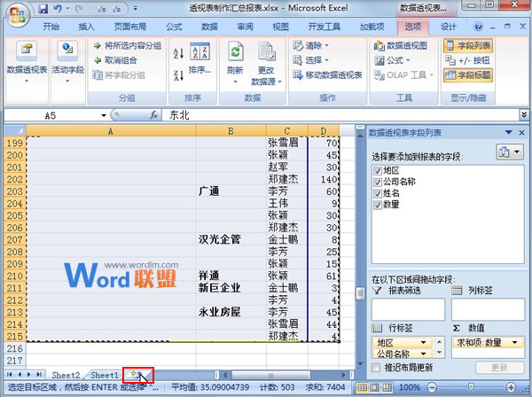Click 将所选内容分组 (Group Selection)
The height and width of the screenshot is (397, 532).
(128, 46)
